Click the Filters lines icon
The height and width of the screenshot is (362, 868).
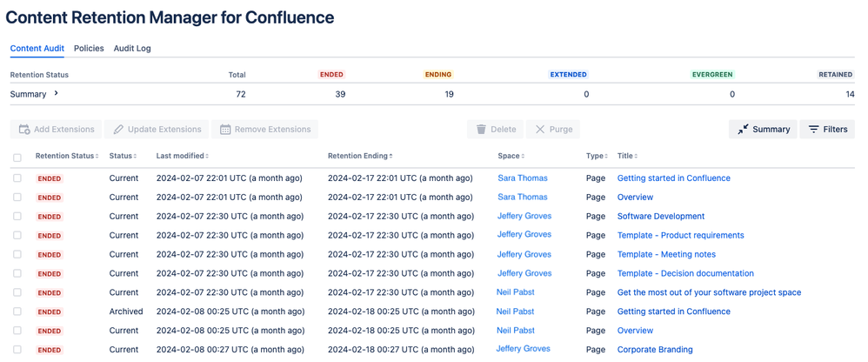814,130
